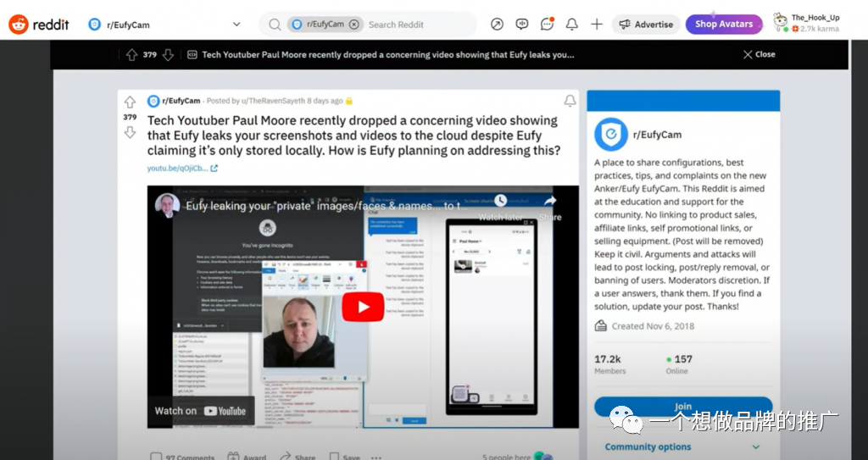Viewport: 868px width, 460px height.
Task: Click the video channel avatar
Action: pyautogui.click(x=167, y=205)
